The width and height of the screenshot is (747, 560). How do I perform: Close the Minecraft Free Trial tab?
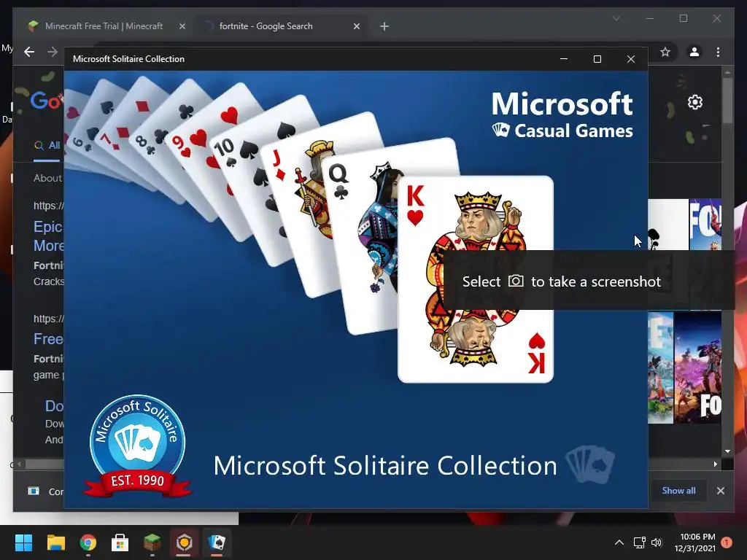(182, 26)
